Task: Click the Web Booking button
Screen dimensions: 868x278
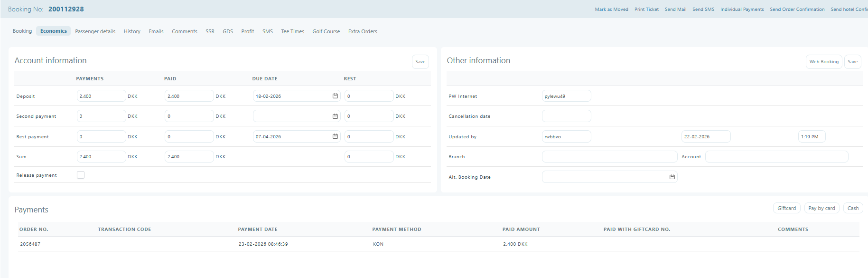Action: (823, 62)
